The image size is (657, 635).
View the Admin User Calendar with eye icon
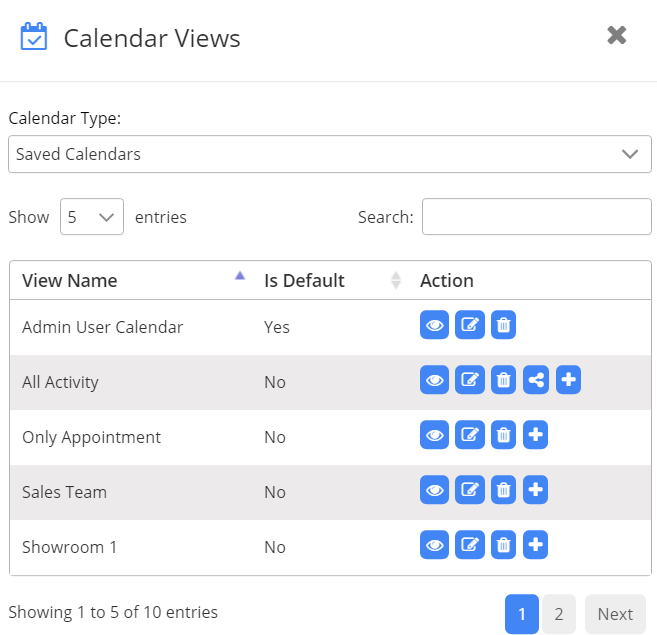coord(434,325)
